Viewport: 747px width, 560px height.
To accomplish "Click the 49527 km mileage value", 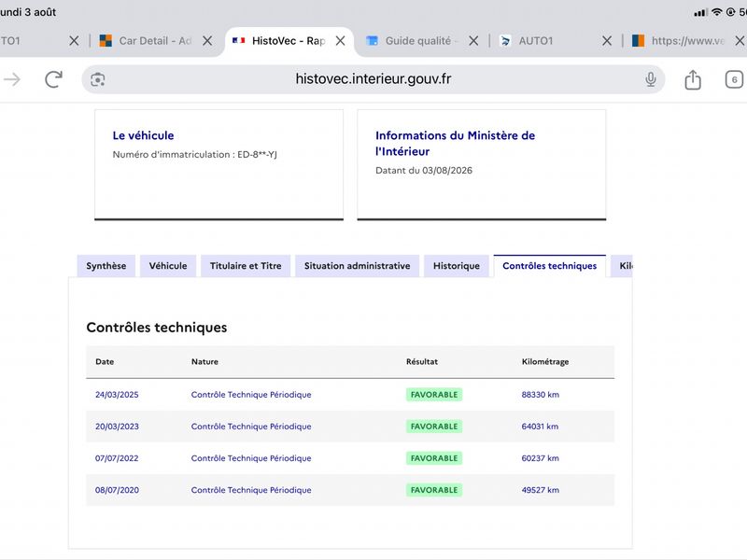I will point(541,490).
